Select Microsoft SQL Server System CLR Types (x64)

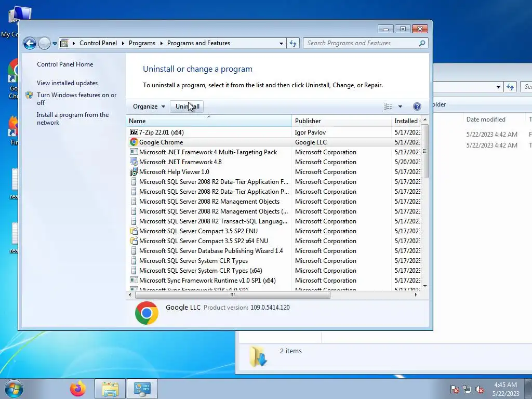click(273, 271)
